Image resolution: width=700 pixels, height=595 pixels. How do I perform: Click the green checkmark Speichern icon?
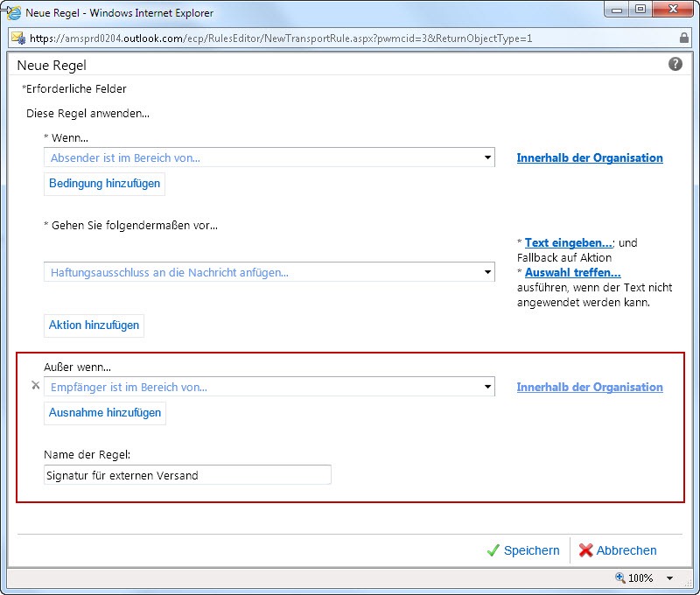[493, 550]
